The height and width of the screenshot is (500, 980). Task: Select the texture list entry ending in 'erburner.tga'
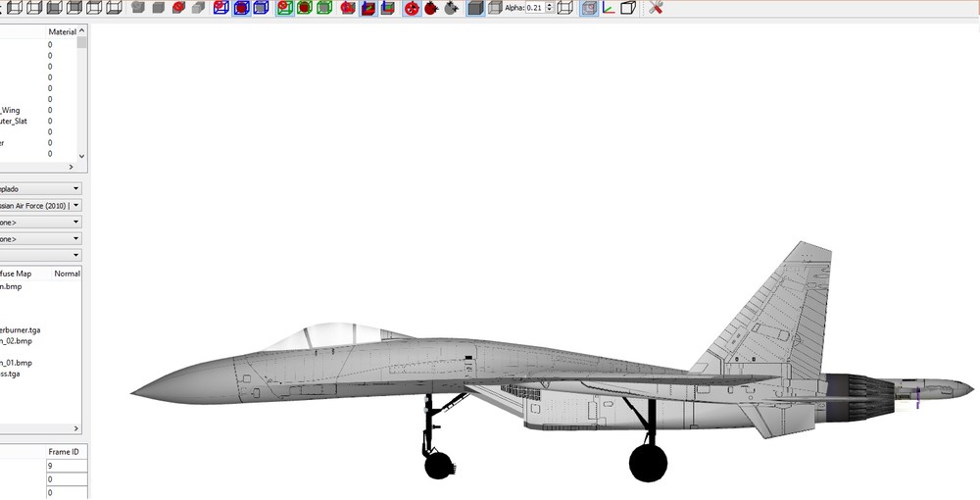21,330
